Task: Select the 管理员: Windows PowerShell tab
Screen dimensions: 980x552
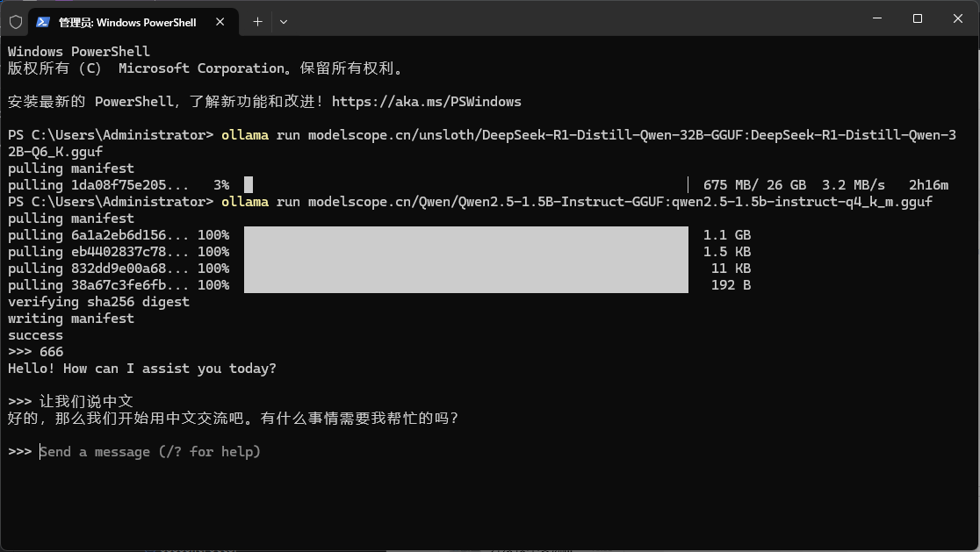Action: pos(127,22)
